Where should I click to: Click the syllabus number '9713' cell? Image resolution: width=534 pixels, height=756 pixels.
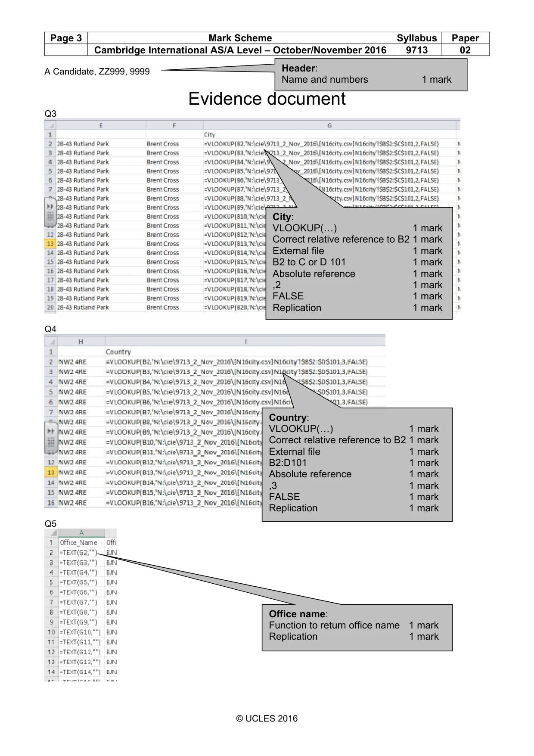417,50
